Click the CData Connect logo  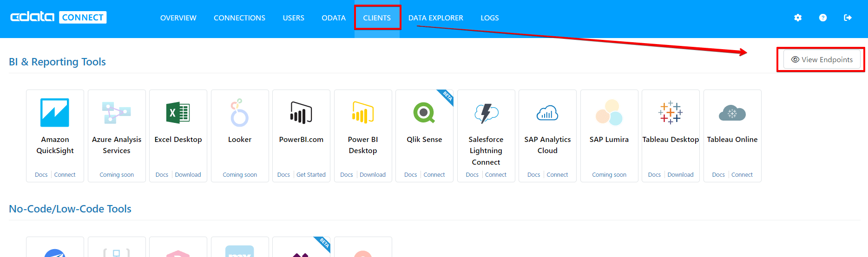click(59, 17)
